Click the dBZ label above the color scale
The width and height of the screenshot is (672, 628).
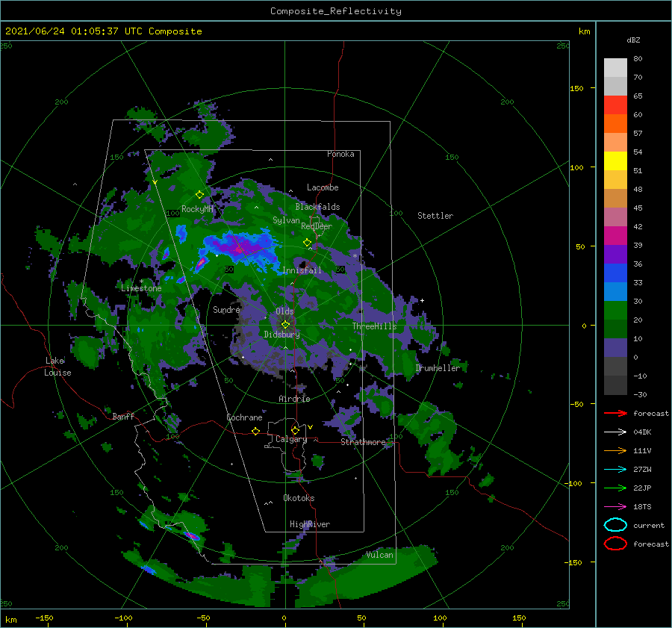pyautogui.click(x=633, y=40)
